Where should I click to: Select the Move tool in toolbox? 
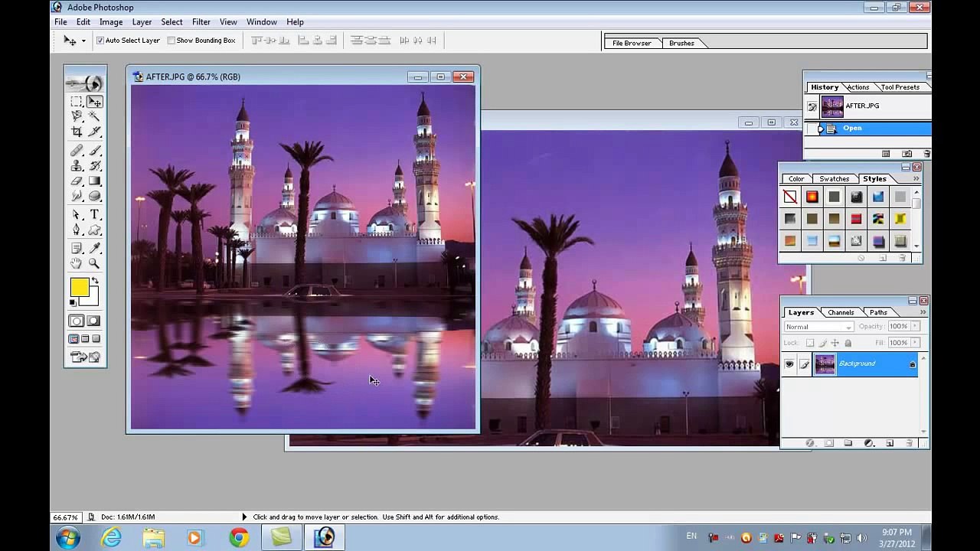tap(94, 101)
